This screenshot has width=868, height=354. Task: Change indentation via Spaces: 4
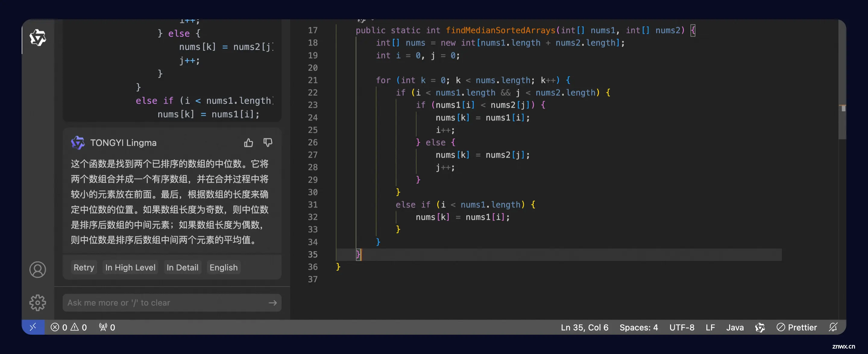[639, 327]
